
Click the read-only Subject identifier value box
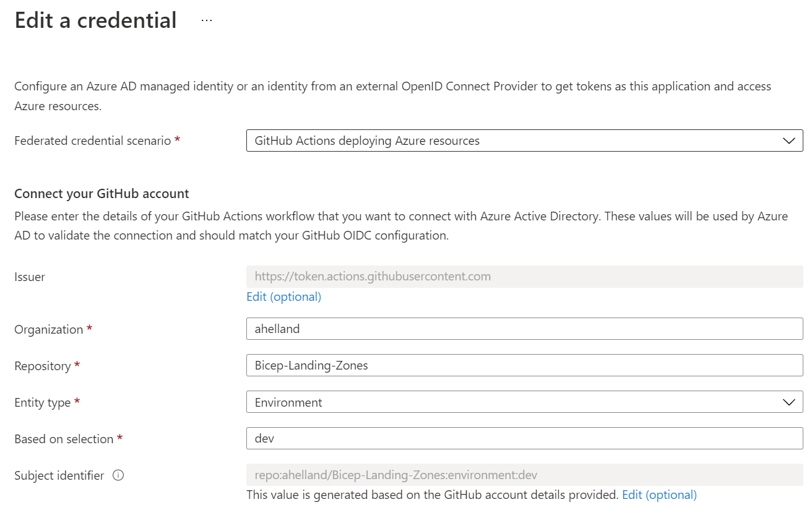(524, 475)
